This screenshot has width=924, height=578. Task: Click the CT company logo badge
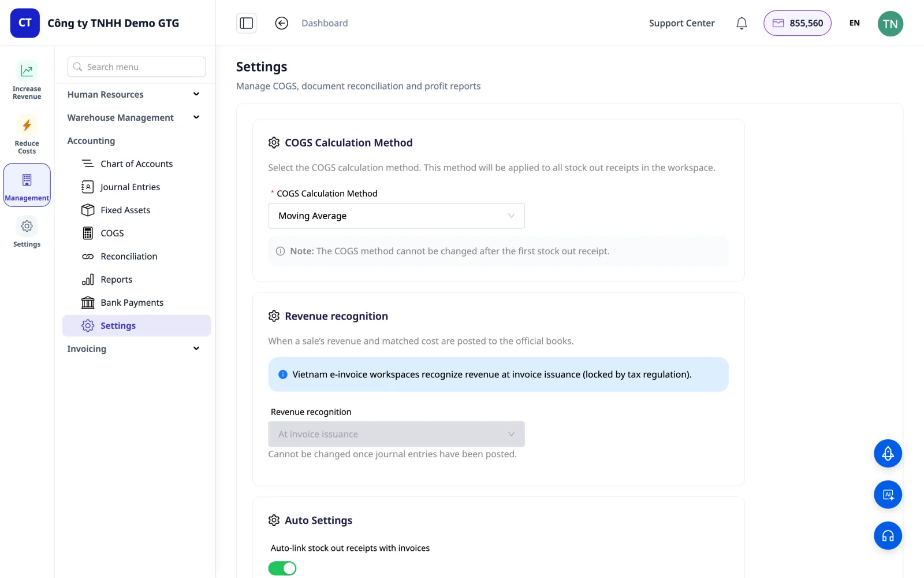pos(25,23)
